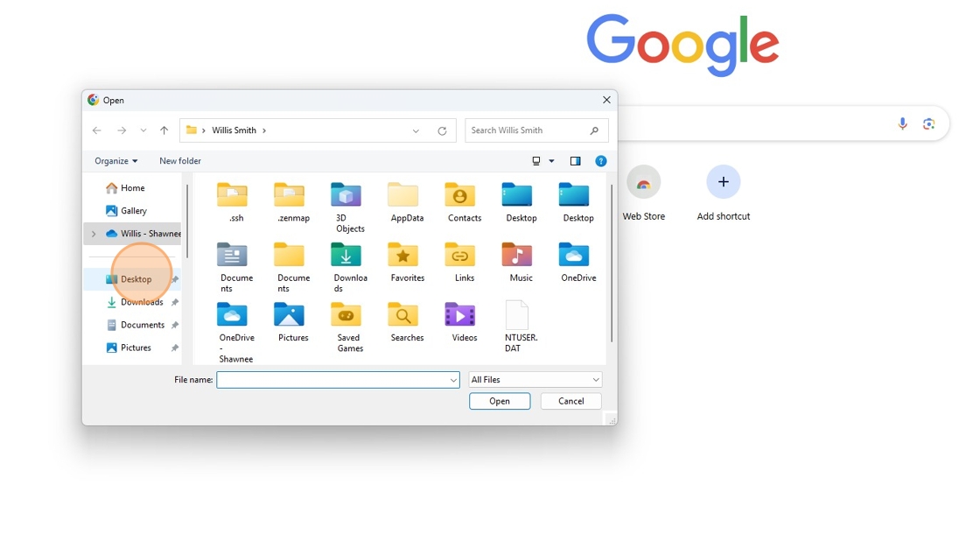Open the .zenmap folder
Image resolution: width=980 pixels, height=548 pixels.
[293, 202]
